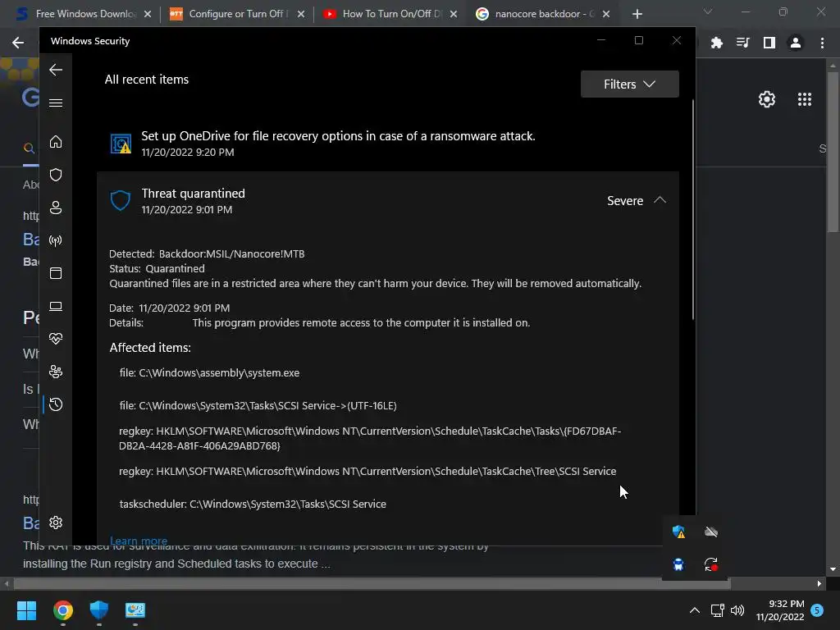Open the 9:32 PM clock calendar
This screenshot has width=840, height=630.
(780, 610)
